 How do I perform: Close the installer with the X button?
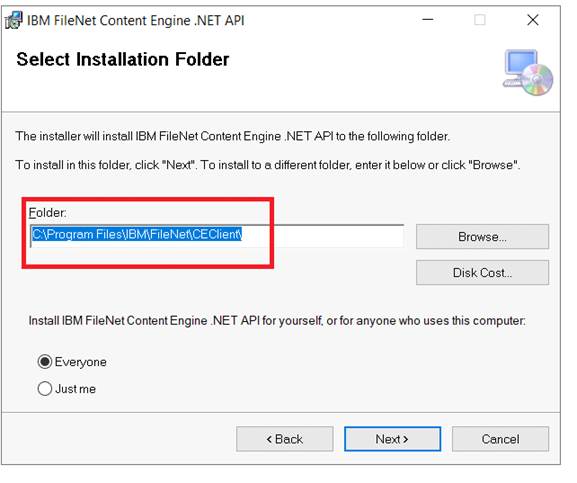click(x=532, y=20)
